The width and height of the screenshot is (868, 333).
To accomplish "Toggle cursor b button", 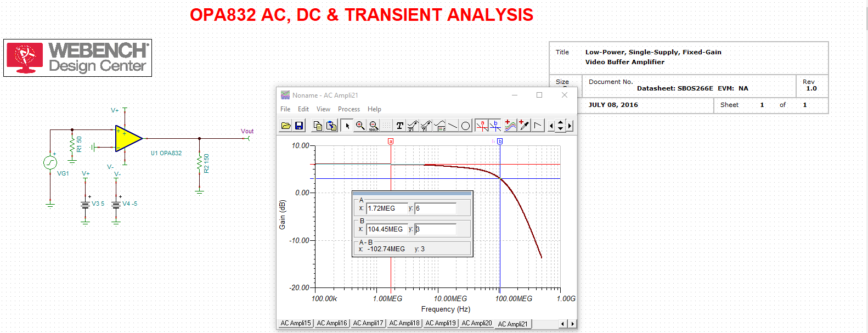I will [x=495, y=126].
